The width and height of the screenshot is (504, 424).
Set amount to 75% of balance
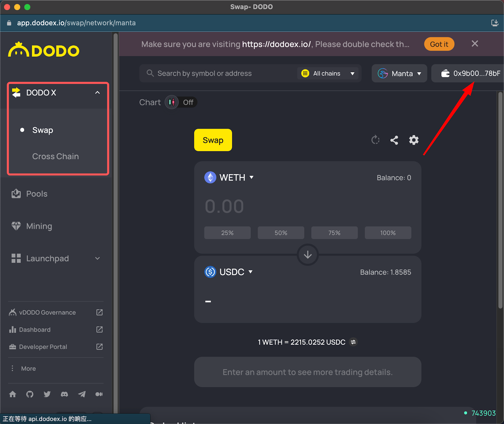(335, 233)
